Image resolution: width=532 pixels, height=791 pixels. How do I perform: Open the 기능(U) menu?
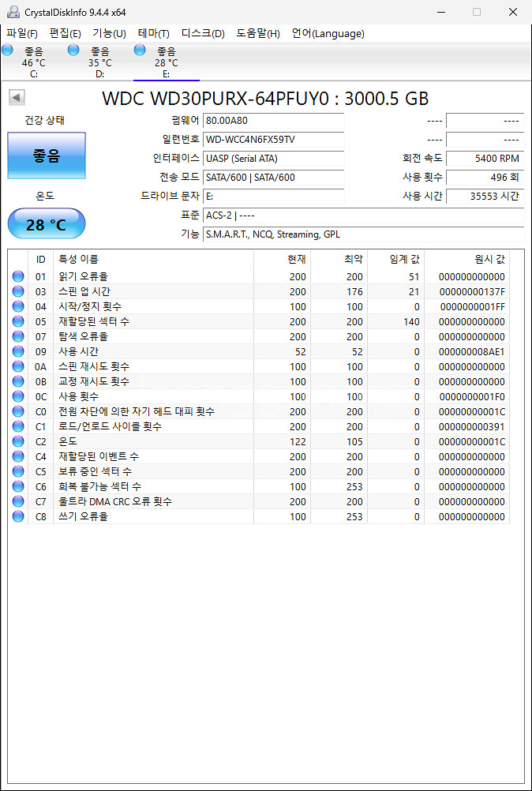coord(109,34)
